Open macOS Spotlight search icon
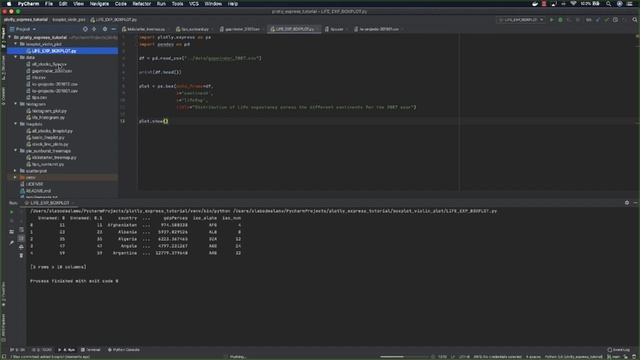 [609, 4]
